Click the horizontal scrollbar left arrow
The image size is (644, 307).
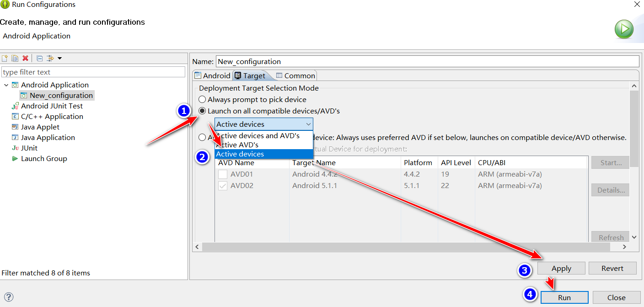click(x=197, y=247)
